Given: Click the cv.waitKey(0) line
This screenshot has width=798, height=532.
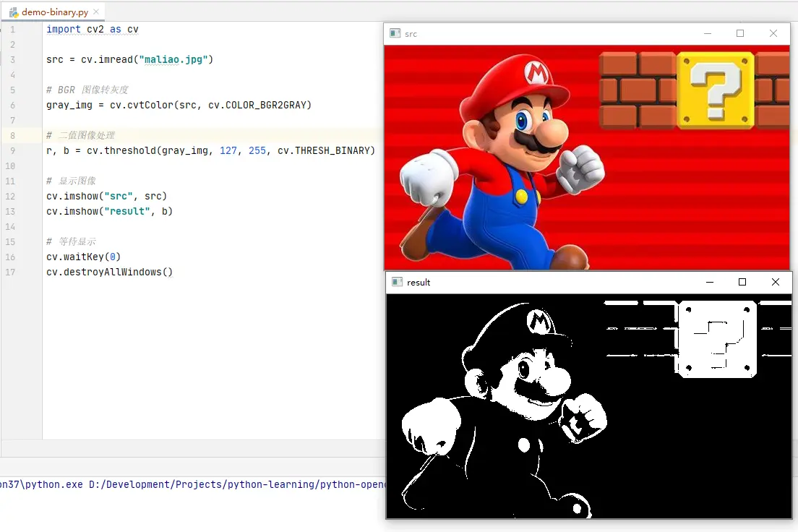Looking at the screenshot, I should [83, 257].
